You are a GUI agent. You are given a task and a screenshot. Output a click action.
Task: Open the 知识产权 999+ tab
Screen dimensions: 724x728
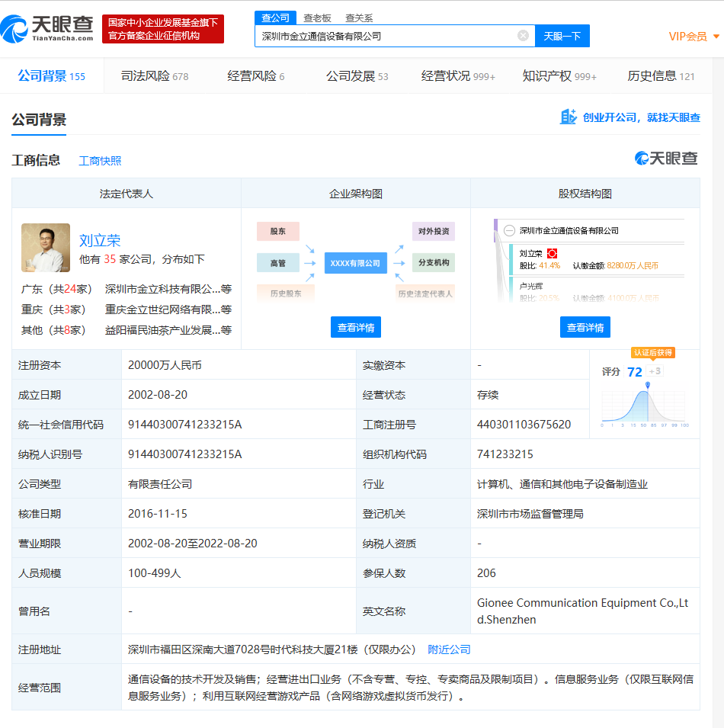[559, 76]
